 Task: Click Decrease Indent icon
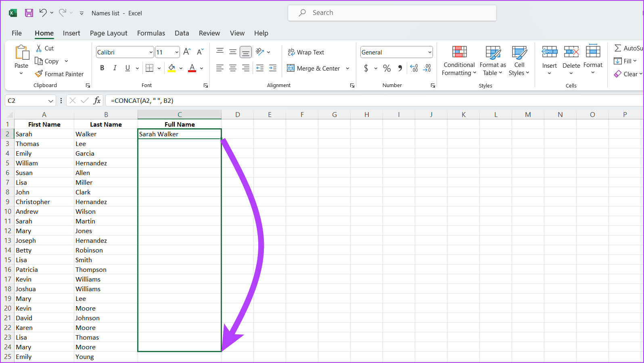point(260,68)
